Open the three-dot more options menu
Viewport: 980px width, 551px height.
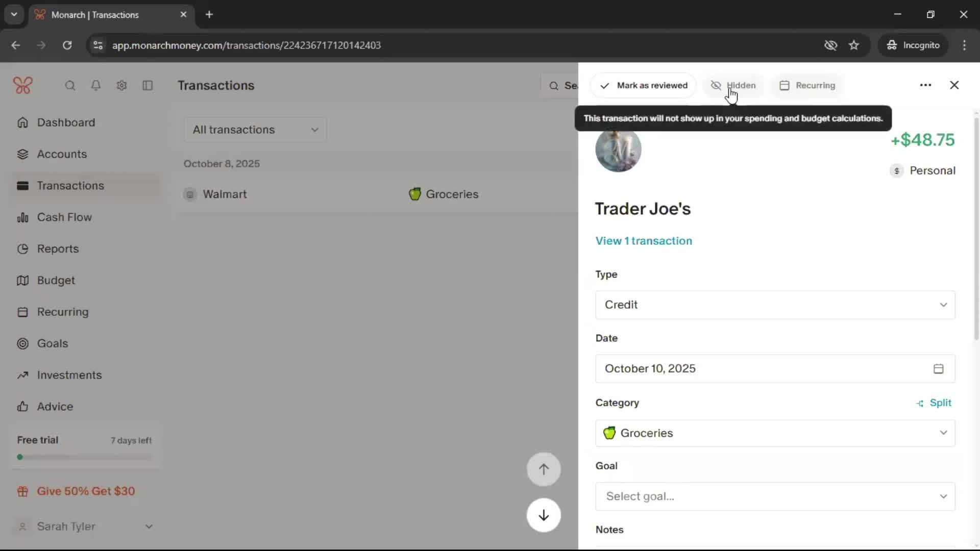(925, 85)
